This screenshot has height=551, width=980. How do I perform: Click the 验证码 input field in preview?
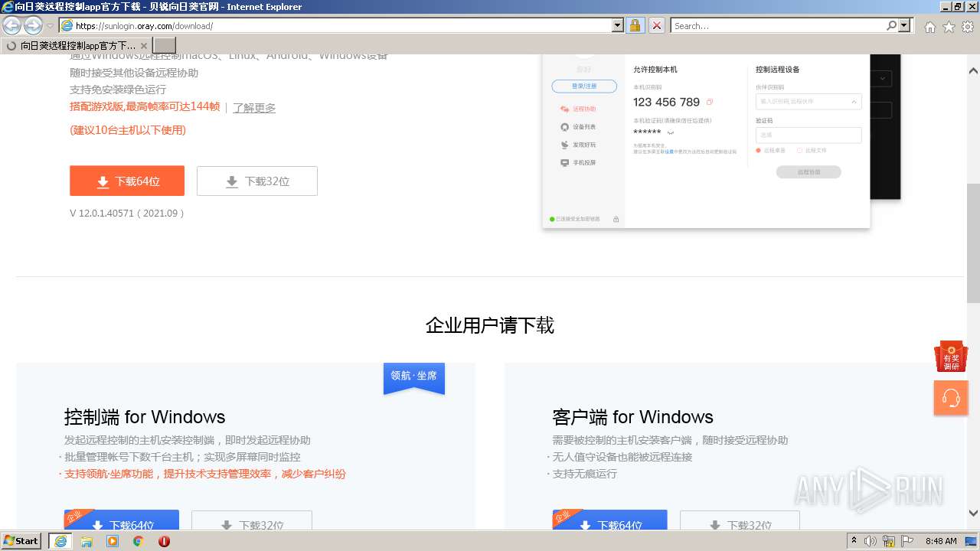(808, 135)
